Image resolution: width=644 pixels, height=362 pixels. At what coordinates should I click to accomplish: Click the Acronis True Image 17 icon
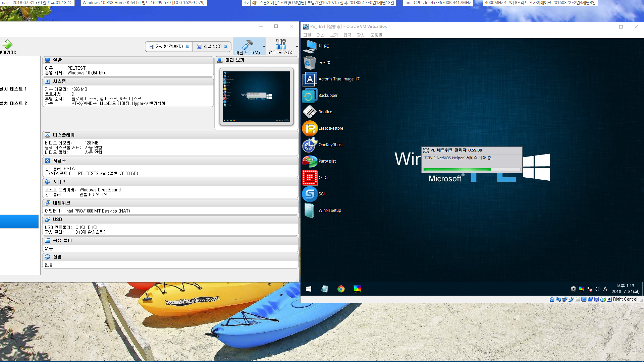click(310, 79)
